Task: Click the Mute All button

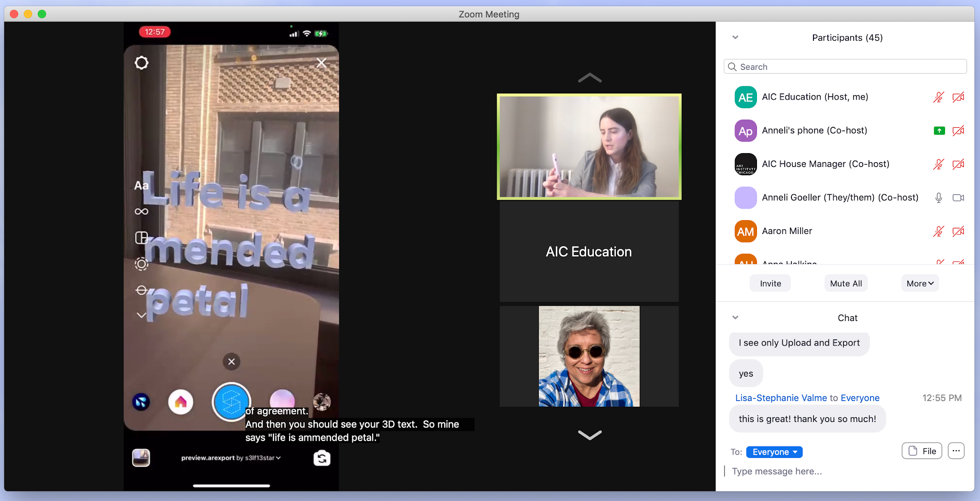Action: coord(846,283)
